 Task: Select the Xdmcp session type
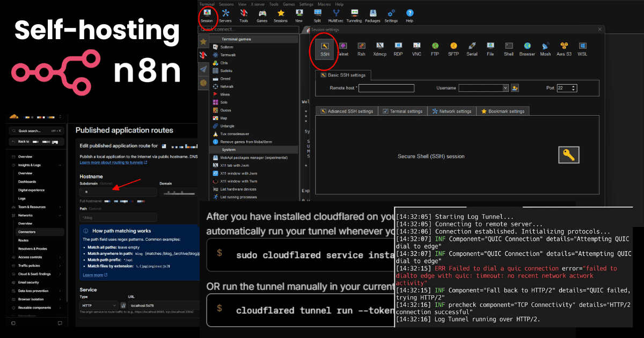click(380, 49)
